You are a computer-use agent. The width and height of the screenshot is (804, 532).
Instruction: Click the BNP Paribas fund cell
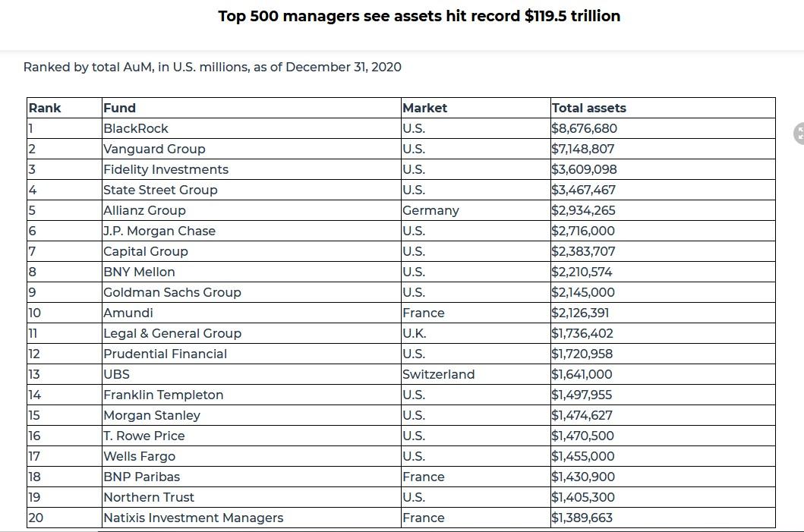click(142, 477)
